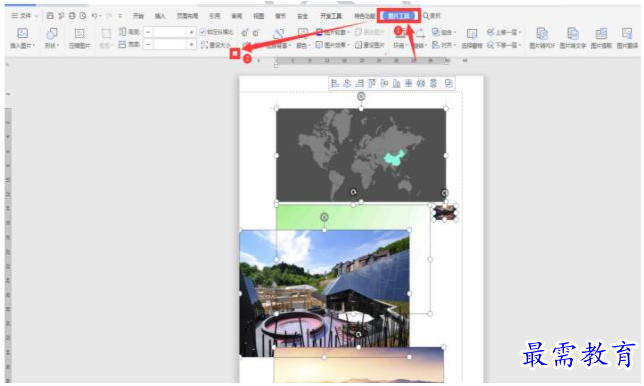Open the Selection Pane
The height and width of the screenshot is (386, 644).
pyautogui.click(x=472, y=38)
